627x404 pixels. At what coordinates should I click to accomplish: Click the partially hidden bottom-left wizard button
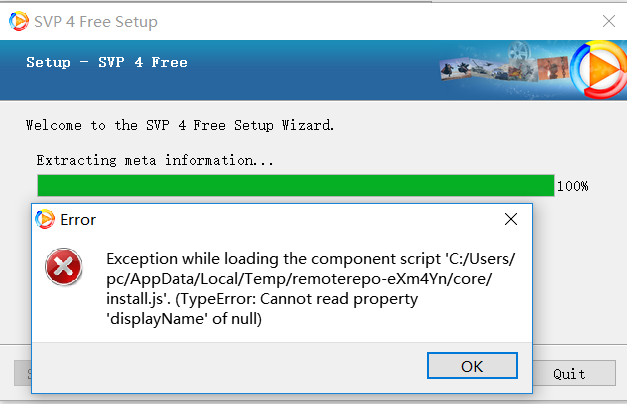(x=22, y=374)
